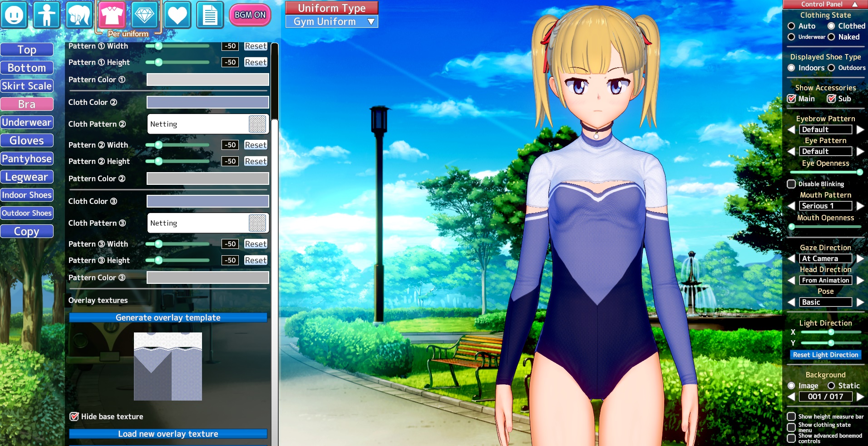Switch to the Pantyhose tab
The image size is (868, 446).
click(27, 159)
